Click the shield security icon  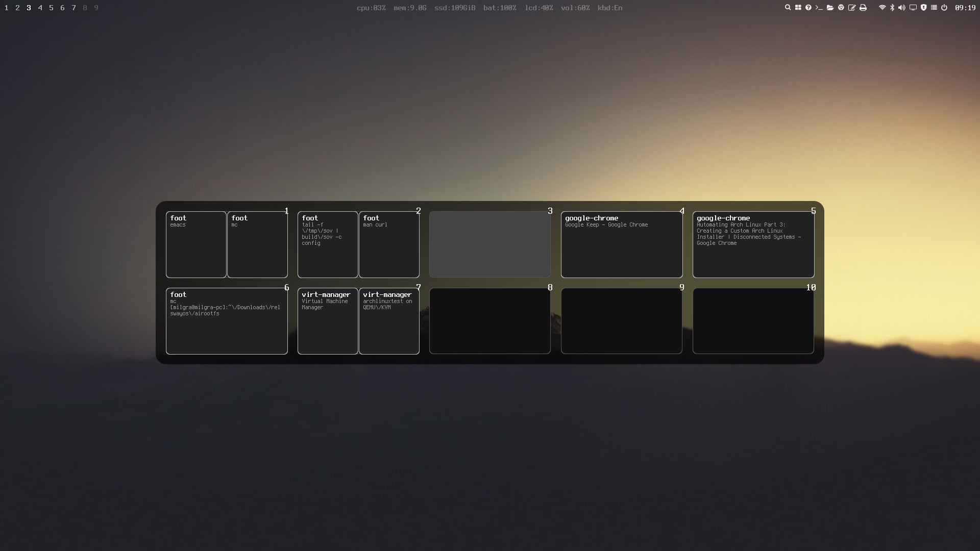pos(924,8)
